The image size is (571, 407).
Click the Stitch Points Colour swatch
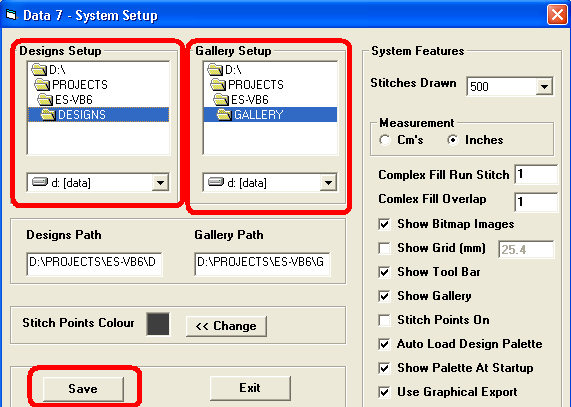(x=158, y=324)
